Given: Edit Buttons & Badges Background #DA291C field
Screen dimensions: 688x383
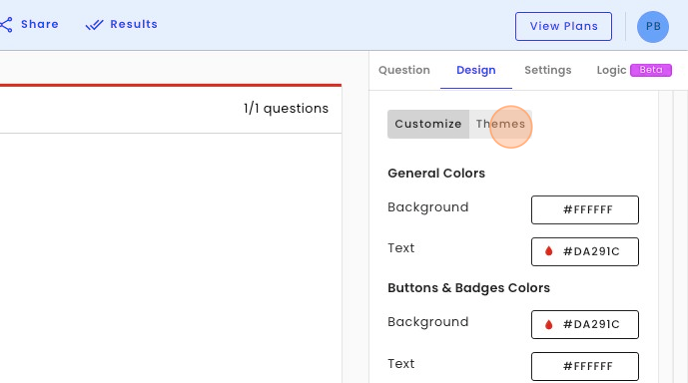Looking at the screenshot, I should click(585, 324).
